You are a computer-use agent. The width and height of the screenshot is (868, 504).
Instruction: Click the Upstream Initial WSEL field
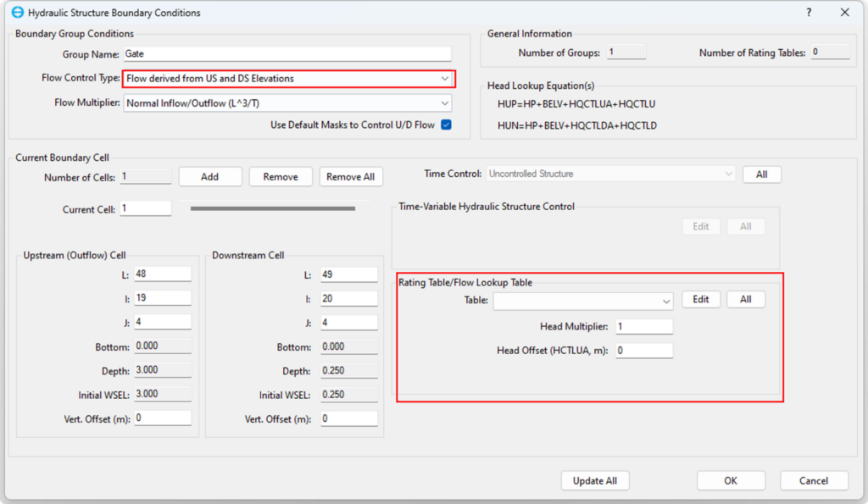[163, 394]
